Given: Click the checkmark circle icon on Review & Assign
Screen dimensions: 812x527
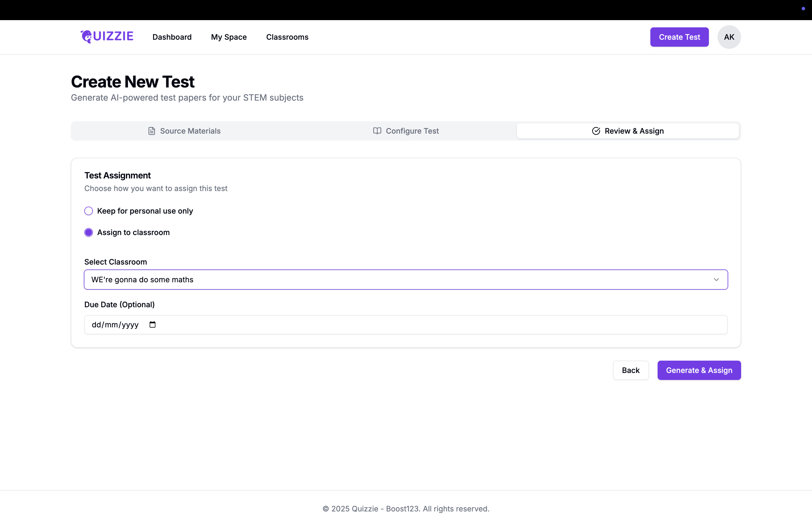Looking at the screenshot, I should (x=596, y=131).
